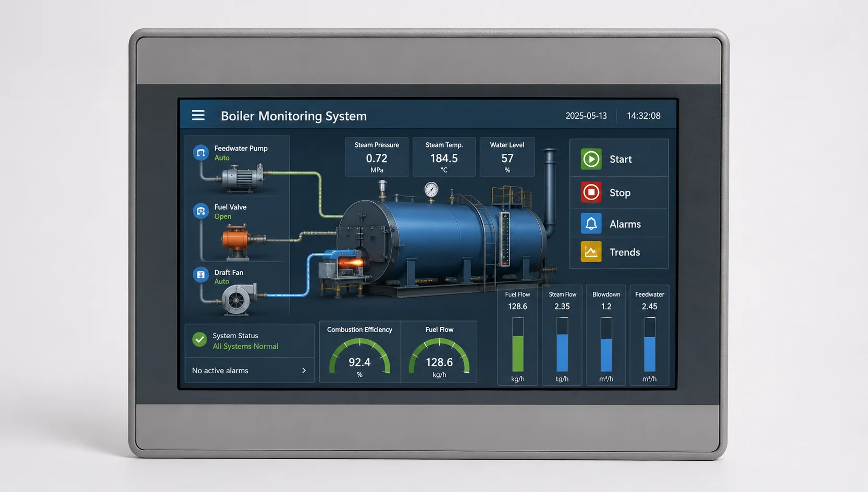Click the Feedwater bar indicator
Image resolution: width=868 pixels, height=492 pixels.
(650, 345)
